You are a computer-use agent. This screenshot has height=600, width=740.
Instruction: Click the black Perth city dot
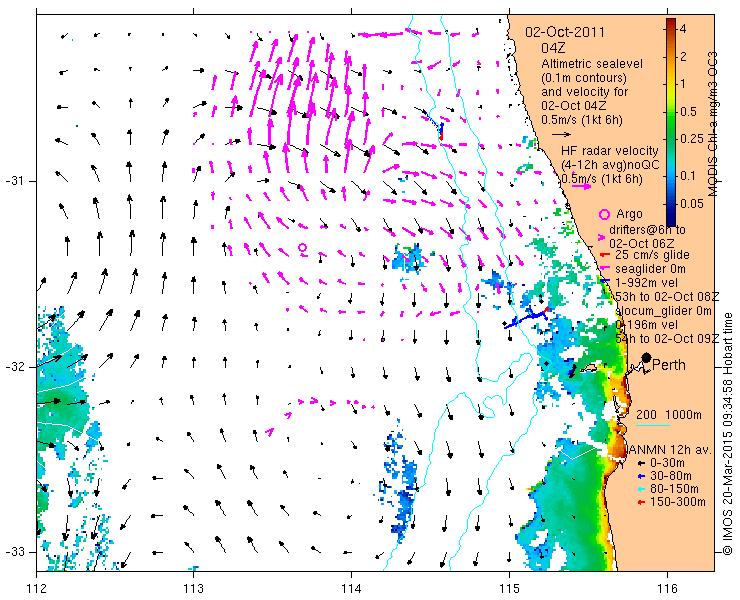pos(647,357)
